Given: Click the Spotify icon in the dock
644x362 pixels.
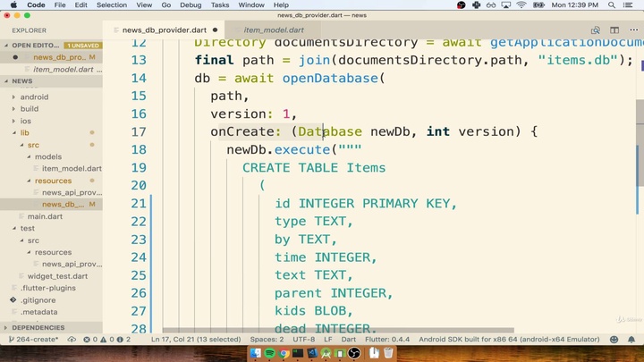Looking at the screenshot, I should tap(269, 354).
